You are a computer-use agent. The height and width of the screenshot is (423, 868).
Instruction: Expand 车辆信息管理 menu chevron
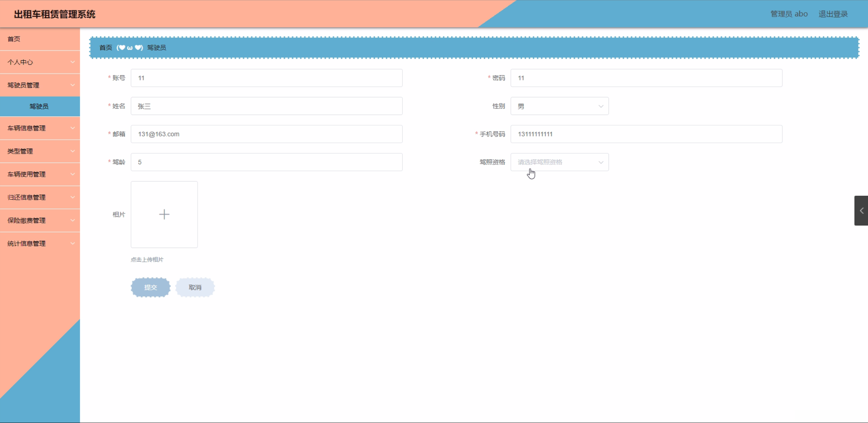tap(72, 128)
